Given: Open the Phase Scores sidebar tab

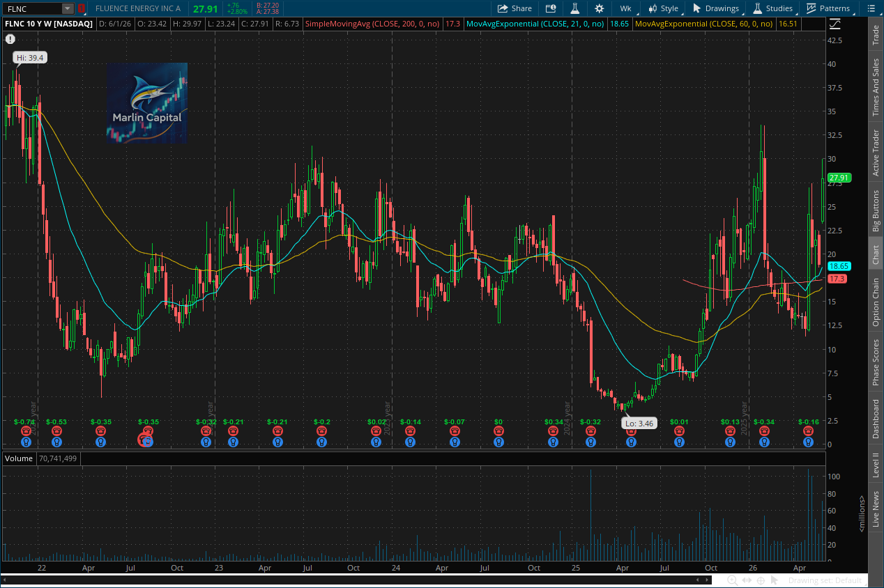Looking at the screenshot, I should [x=876, y=362].
